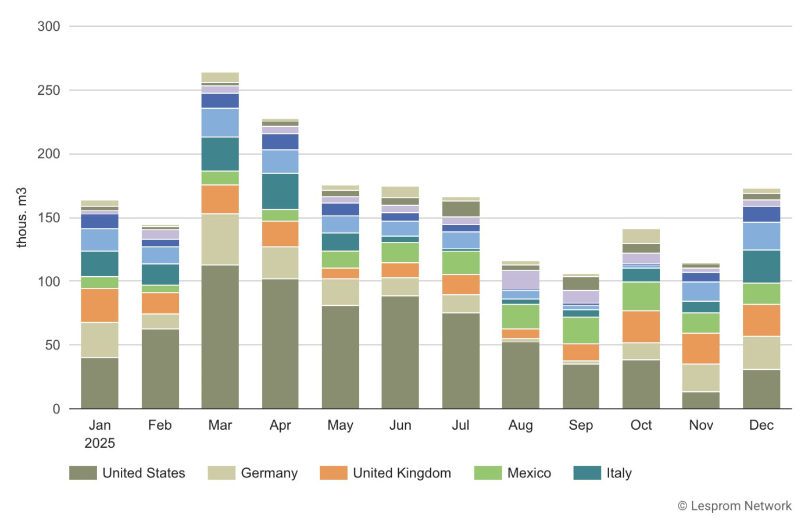The image size is (808, 532).
Task: Select the United States segment of March bar
Action: 220,336
